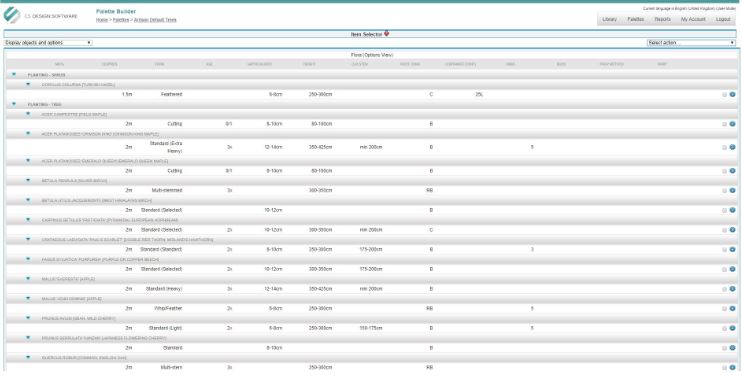The height and width of the screenshot is (376, 742).
Task: Open info icon for Quercus robur Multi-stem row
Action: coord(732,367)
